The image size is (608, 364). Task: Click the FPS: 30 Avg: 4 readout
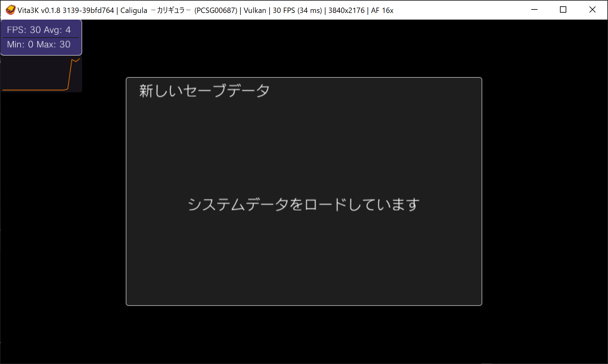[x=39, y=30]
